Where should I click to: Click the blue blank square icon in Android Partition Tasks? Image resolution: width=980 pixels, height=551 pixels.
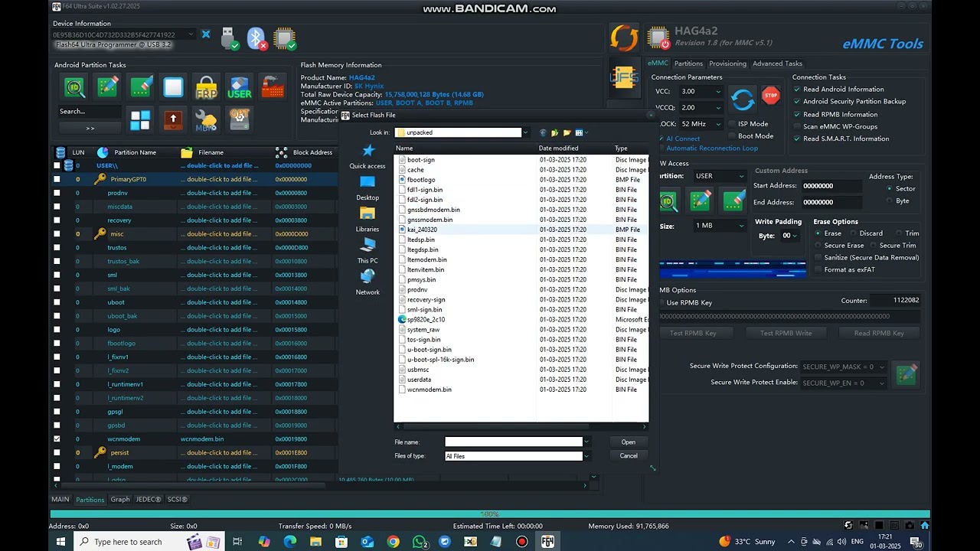coord(173,87)
